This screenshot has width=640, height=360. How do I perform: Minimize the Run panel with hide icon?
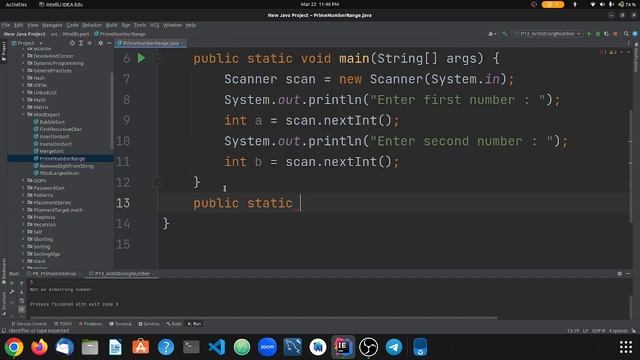tap(629, 273)
